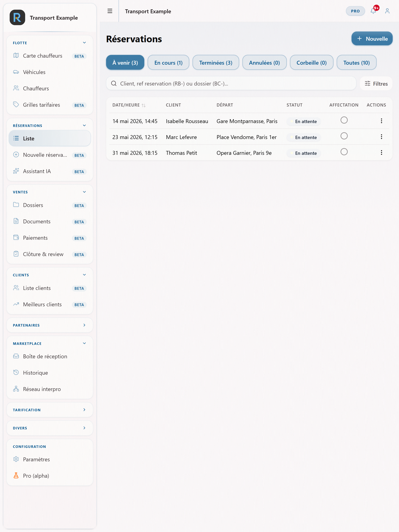
Task: Click 'Opera Garnier, Paris 9e' cell
Action: [244, 153]
